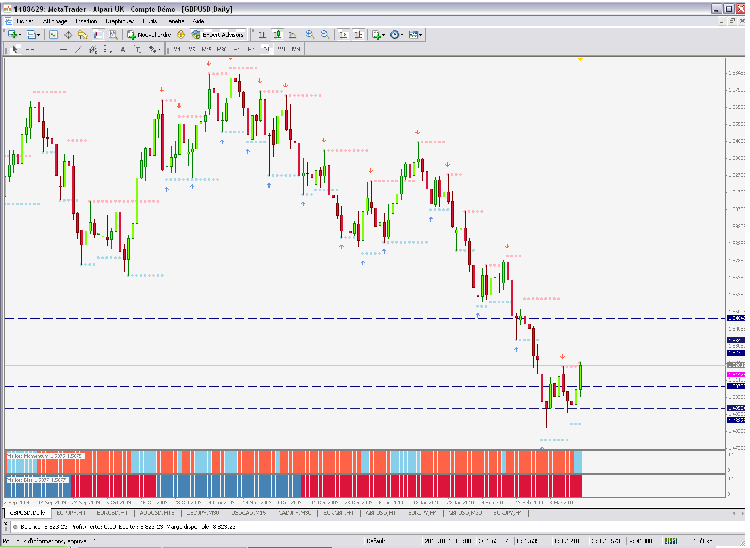Expand the Arrows tool dropdown

tap(159, 49)
